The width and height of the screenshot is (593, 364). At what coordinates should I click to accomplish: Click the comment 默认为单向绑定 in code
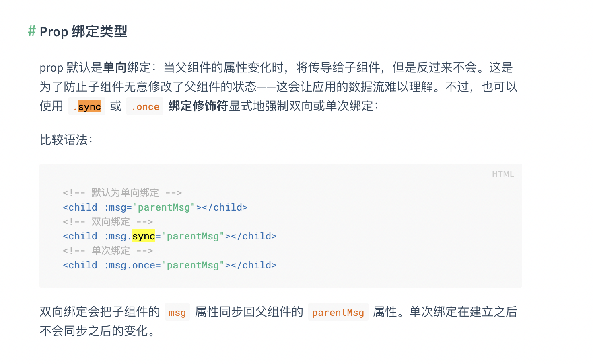click(122, 193)
